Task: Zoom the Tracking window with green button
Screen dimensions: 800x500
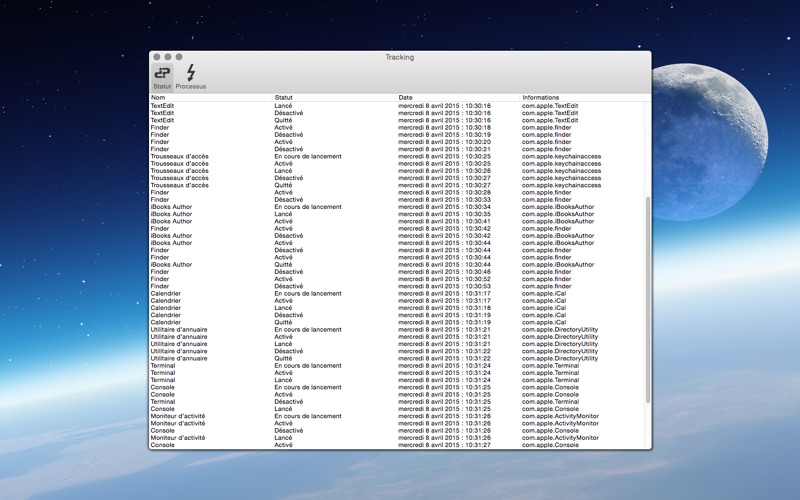Action: (x=179, y=57)
